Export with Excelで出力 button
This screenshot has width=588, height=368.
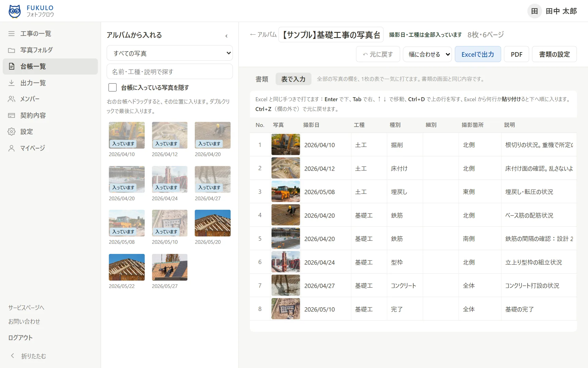[x=478, y=54]
